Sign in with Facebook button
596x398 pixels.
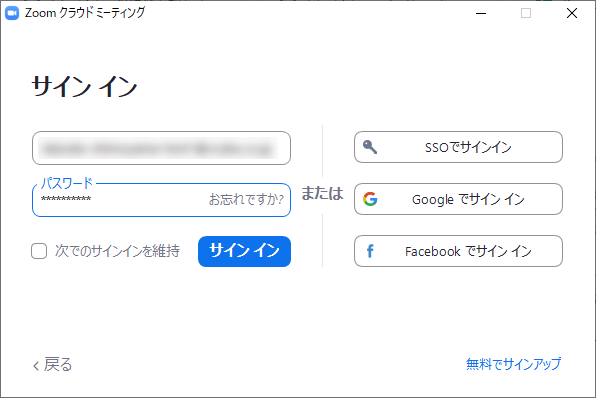(x=458, y=251)
